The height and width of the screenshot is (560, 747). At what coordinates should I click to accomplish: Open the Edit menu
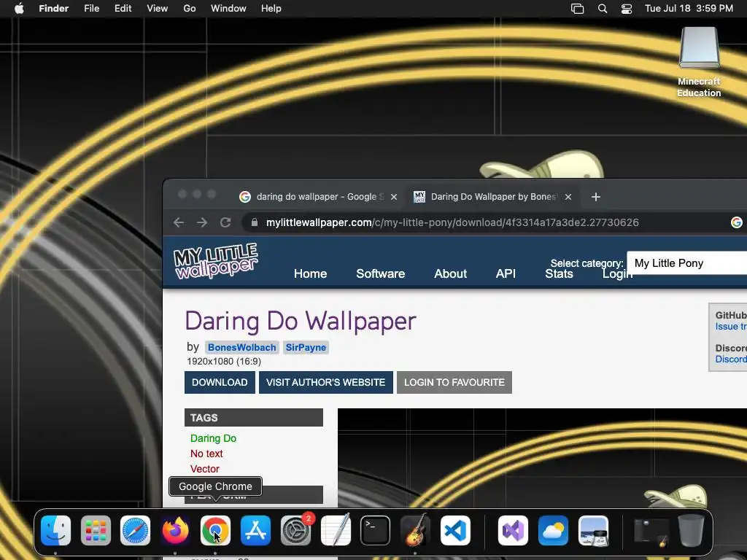click(x=123, y=9)
